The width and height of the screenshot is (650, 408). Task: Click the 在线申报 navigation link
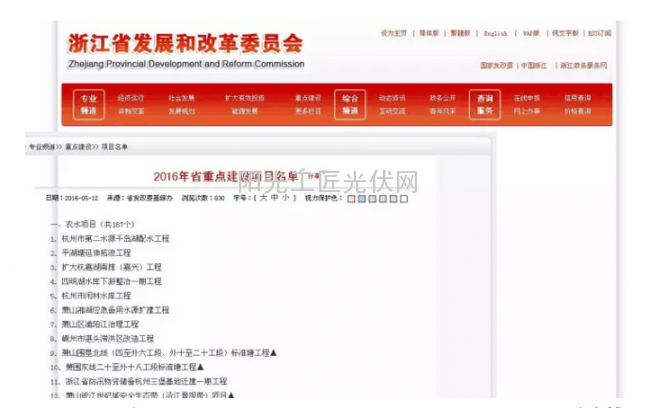pos(527,99)
